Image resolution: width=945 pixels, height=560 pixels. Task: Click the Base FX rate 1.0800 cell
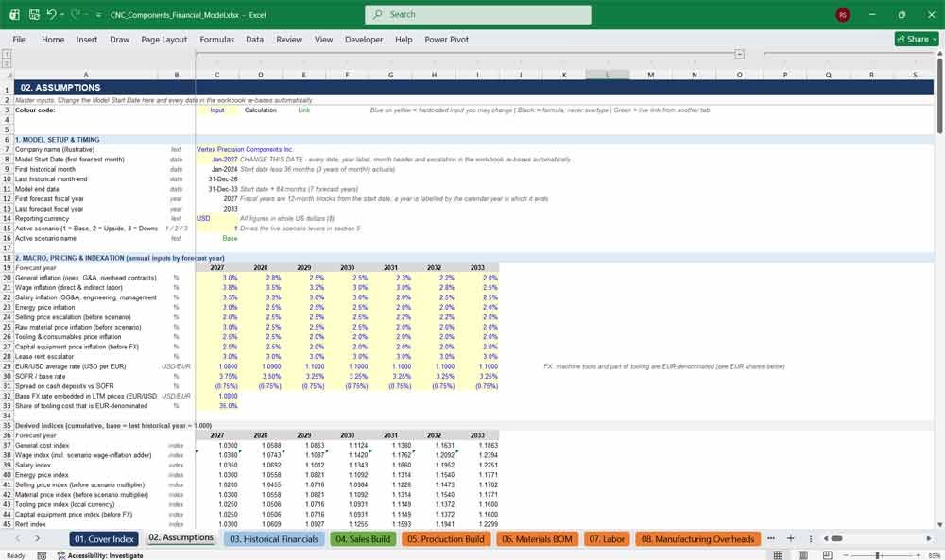(x=217, y=396)
